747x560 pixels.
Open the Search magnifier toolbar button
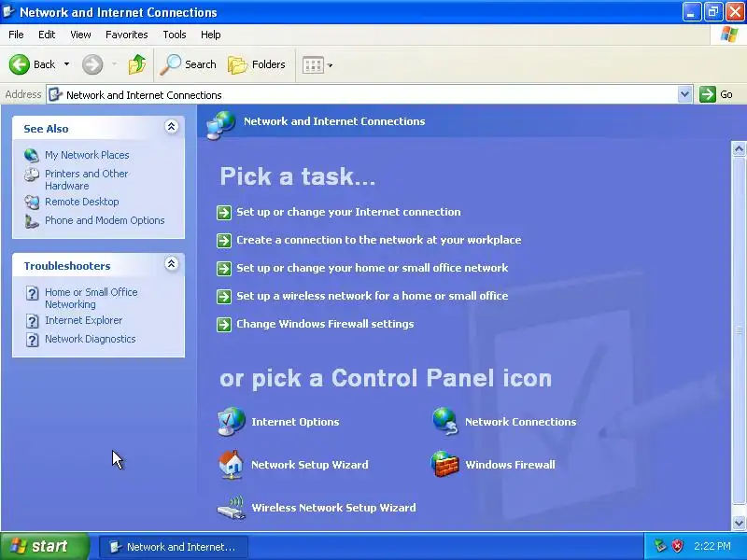189,64
